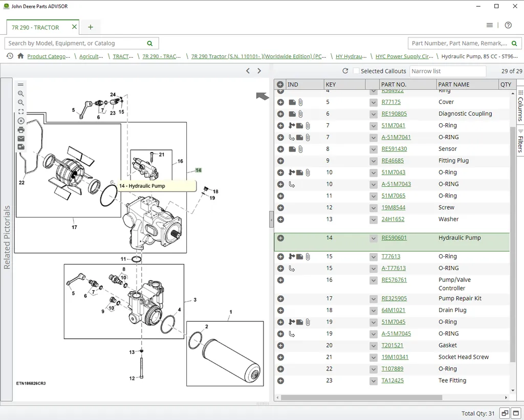524x420 pixels.
Task: Click the maximize panel icon at bottom right
Action: pyautogui.click(x=516, y=413)
